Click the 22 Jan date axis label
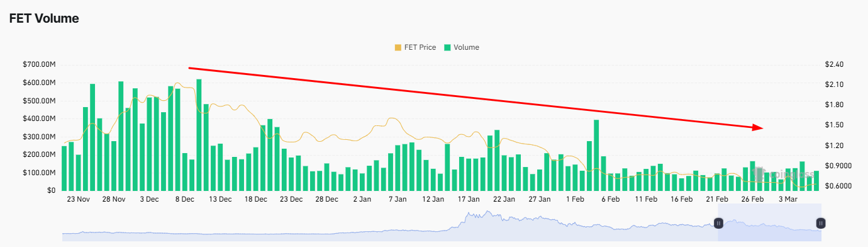 click(504, 199)
